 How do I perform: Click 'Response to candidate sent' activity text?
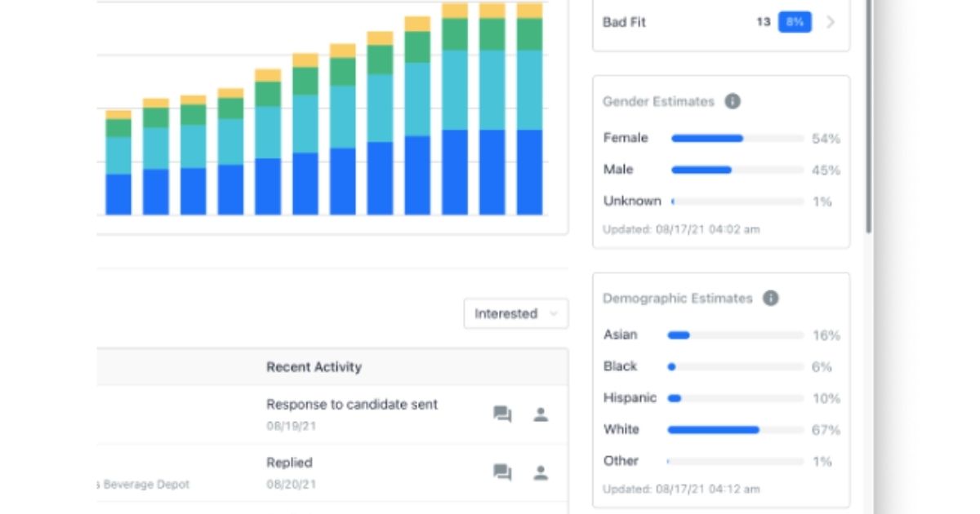352,405
